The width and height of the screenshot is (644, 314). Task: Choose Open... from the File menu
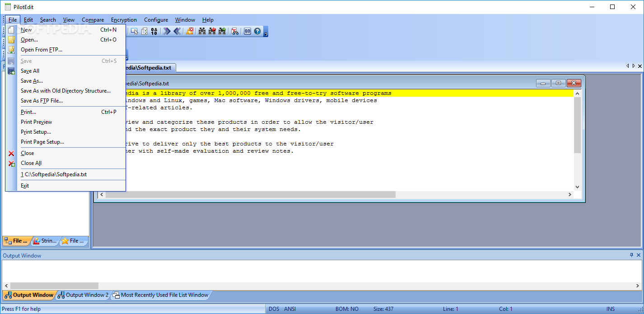65,40
